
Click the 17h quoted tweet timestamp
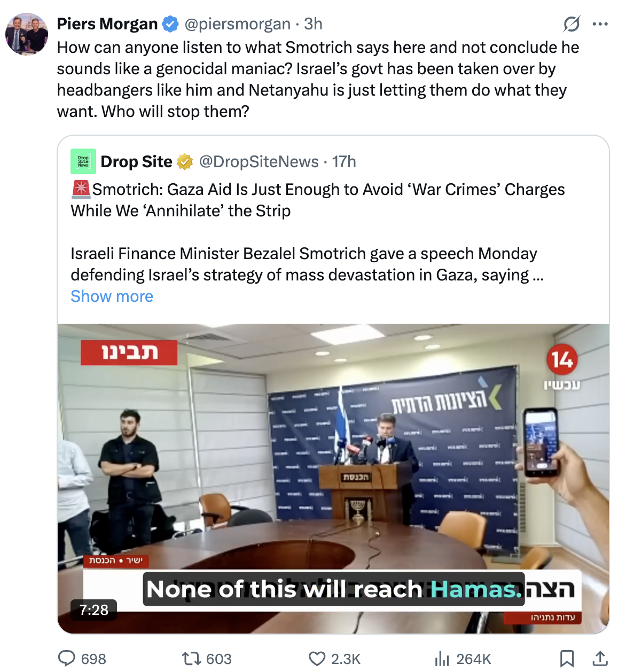[x=344, y=161]
